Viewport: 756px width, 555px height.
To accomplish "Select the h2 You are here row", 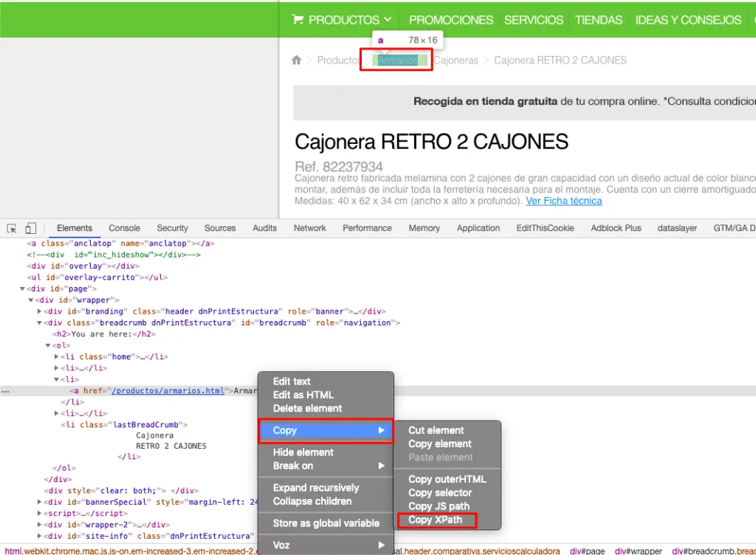I will tap(103, 334).
